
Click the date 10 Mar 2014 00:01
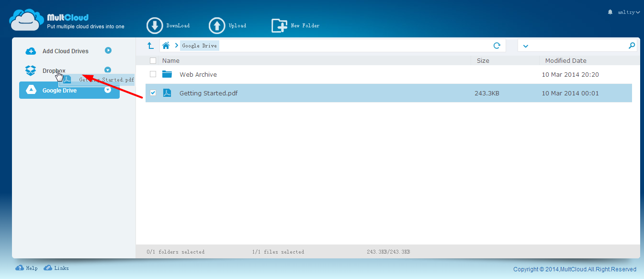pyautogui.click(x=570, y=93)
